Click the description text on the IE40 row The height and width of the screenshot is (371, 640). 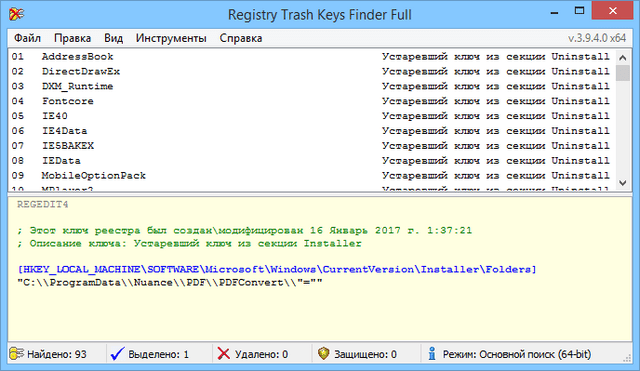click(496, 116)
